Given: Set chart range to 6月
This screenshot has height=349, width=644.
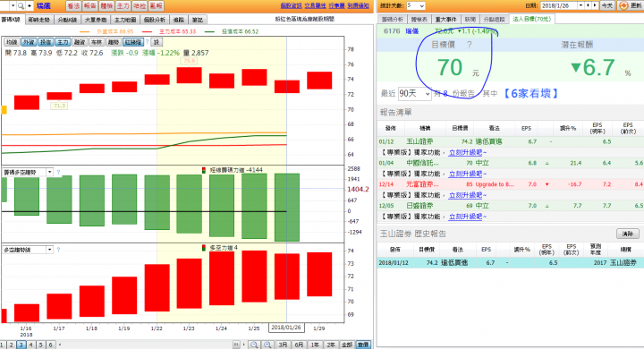Looking at the screenshot, I should (x=299, y=345).
